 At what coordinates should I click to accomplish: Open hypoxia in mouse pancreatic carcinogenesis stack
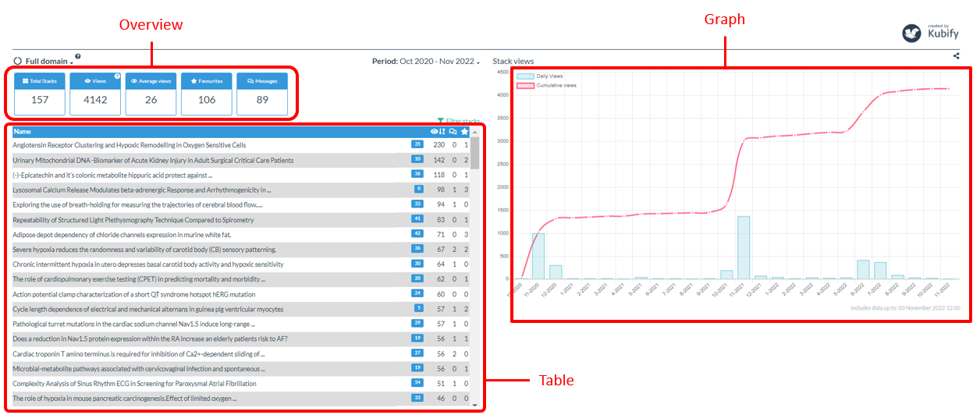pos(125,399)
